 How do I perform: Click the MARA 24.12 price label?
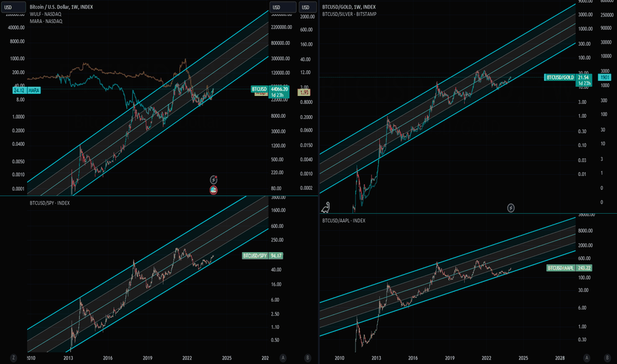pos(26,91)
